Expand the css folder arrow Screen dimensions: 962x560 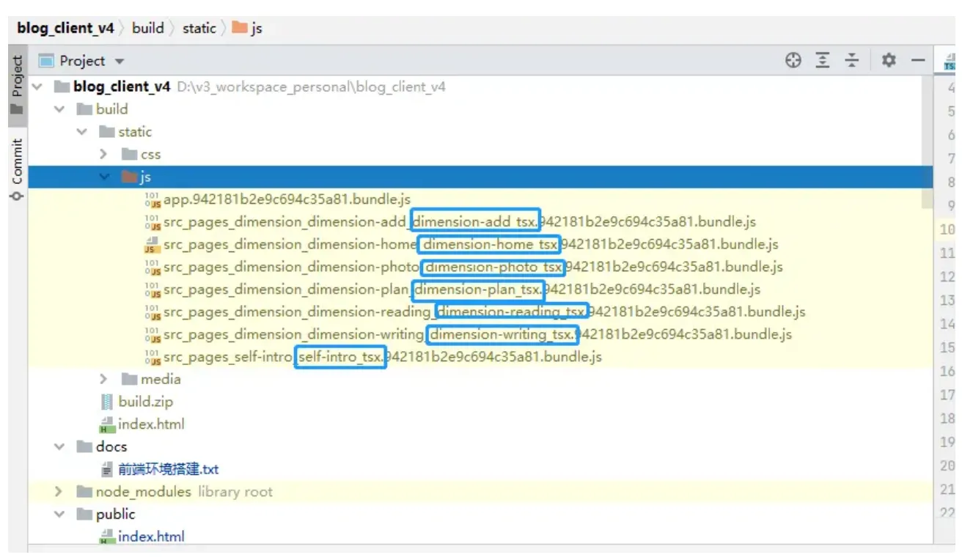pos(104,155)
